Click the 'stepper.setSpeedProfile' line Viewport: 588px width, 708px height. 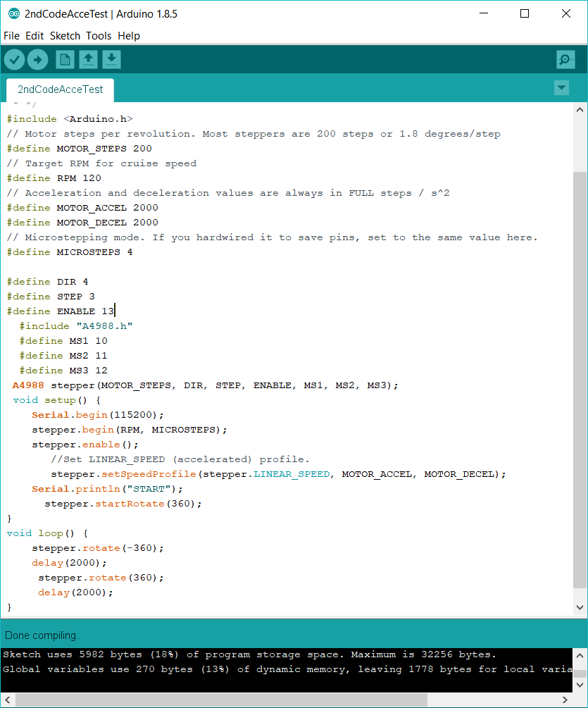point(278,474)
